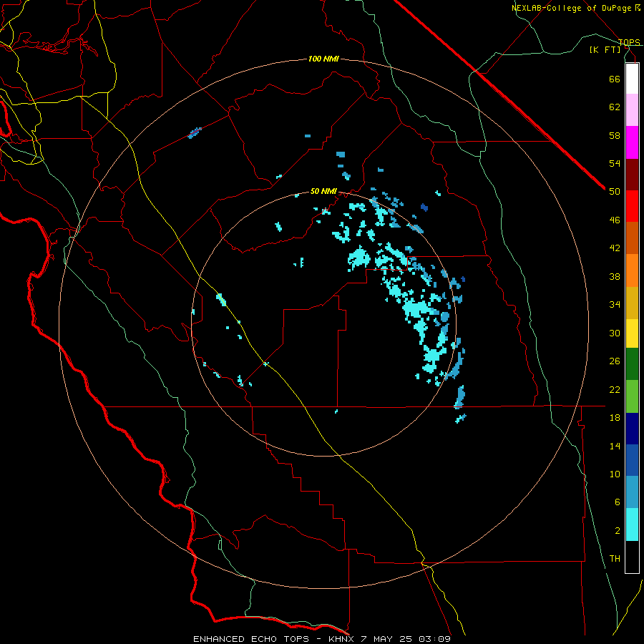Click the black TH legend swatch
644x644 pixels.
pyautogui.click(x=632, y=557)
